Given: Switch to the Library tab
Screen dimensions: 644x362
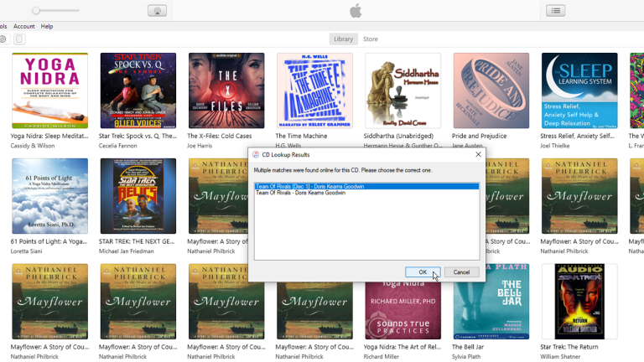Looking at the screenshot, I should click(343, 39).
